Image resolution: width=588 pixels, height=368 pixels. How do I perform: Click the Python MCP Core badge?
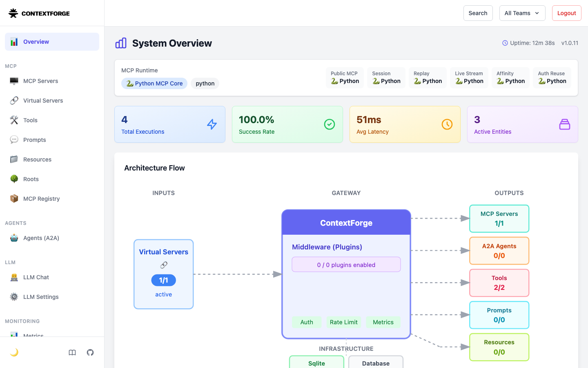click(154, 83)
